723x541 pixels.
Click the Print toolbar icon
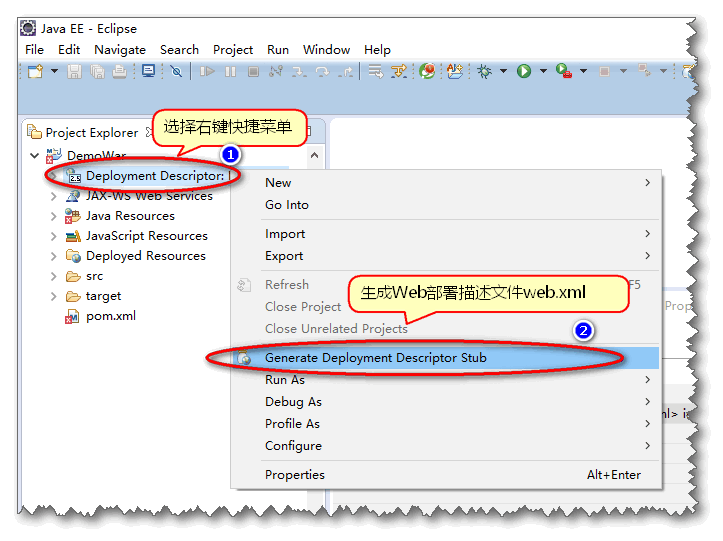click(119, 71)
